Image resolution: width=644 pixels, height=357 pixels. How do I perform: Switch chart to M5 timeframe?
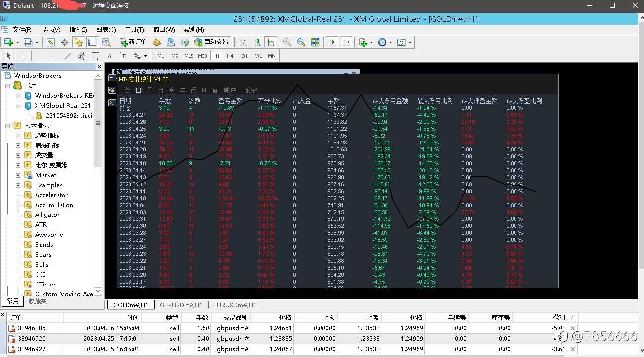click(175, 56)
